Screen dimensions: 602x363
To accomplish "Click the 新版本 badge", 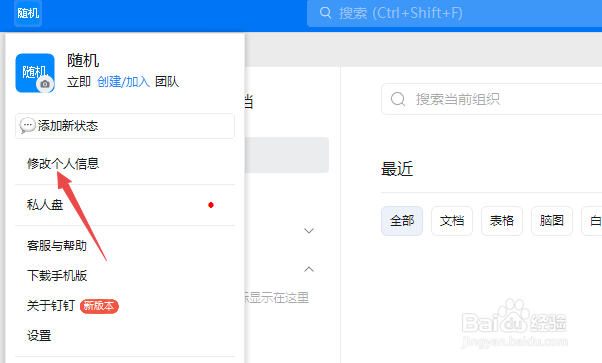I will pos(99,306).
